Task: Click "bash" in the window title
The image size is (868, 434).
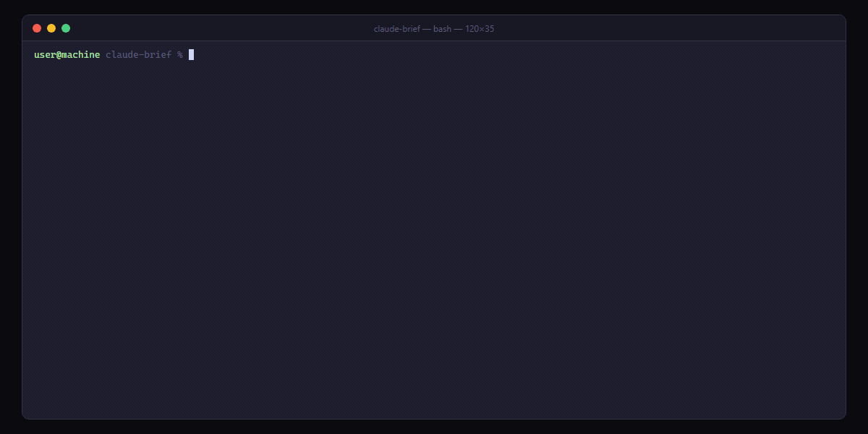Action: 442,29
